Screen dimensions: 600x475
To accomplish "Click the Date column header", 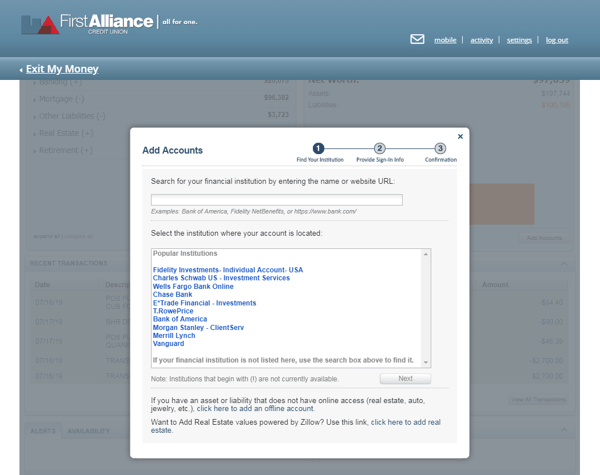I will [42, 285].
